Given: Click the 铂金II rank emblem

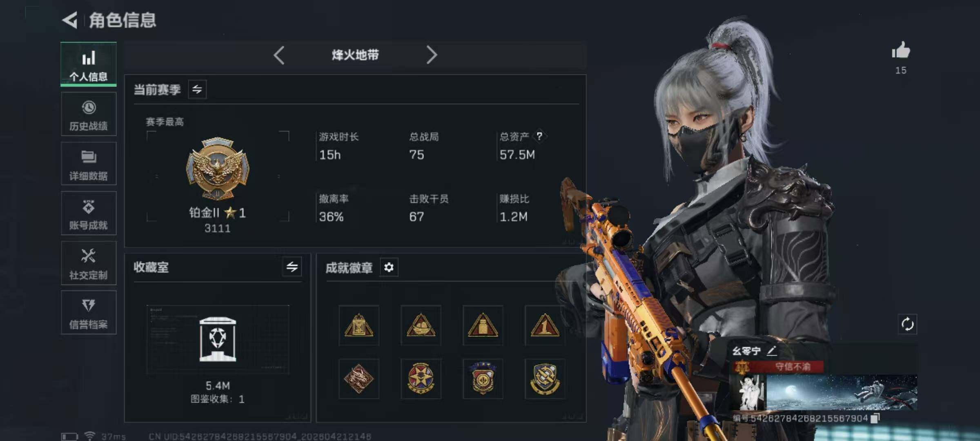Looking at the screenshot, I should (x=218, y=168).
